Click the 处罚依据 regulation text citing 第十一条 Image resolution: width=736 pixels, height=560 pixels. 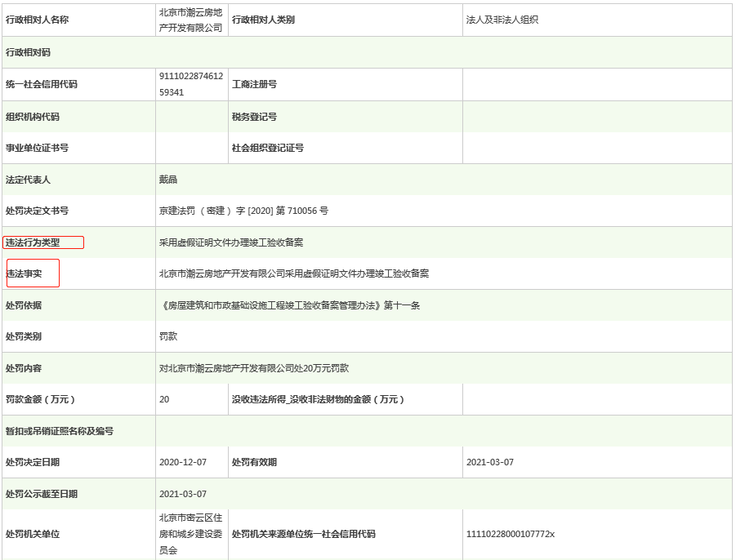289,305
